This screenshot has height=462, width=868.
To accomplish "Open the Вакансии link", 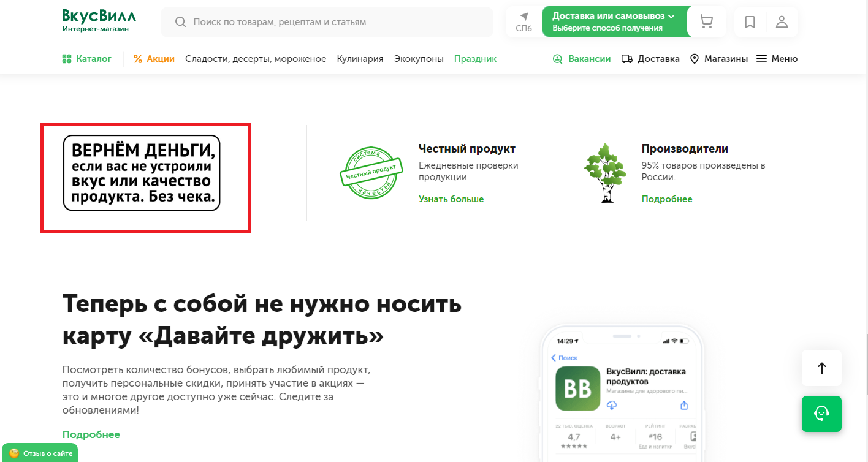I will [582, 59].
